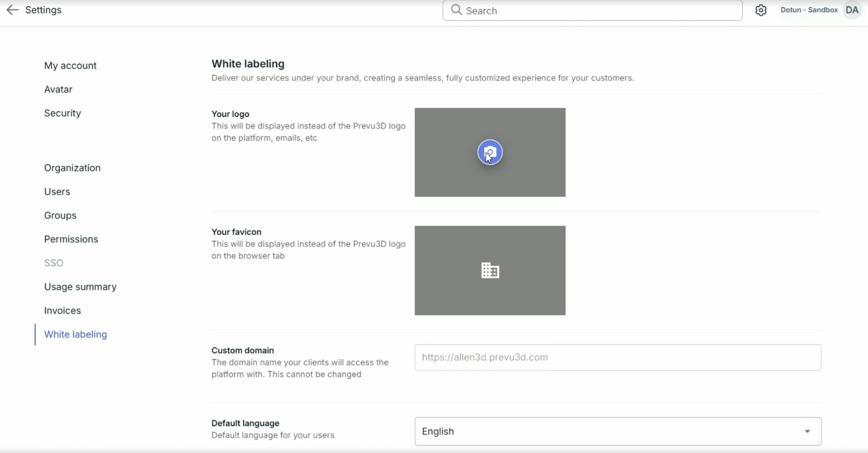Click the search magnifier icon
Viewport: 868px width, 453px height.
tap(456, 10)
